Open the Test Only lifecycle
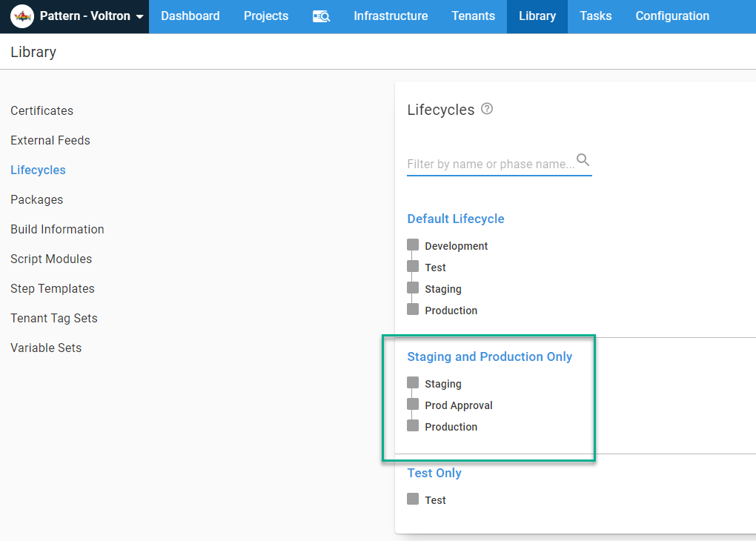The image size is (756, 541). 434,473
